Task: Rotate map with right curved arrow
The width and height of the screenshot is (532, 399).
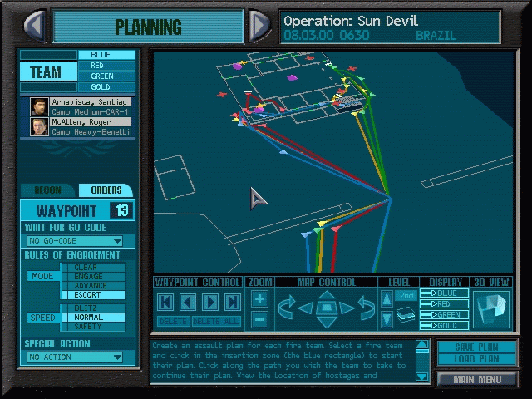Action: point(367,308)
